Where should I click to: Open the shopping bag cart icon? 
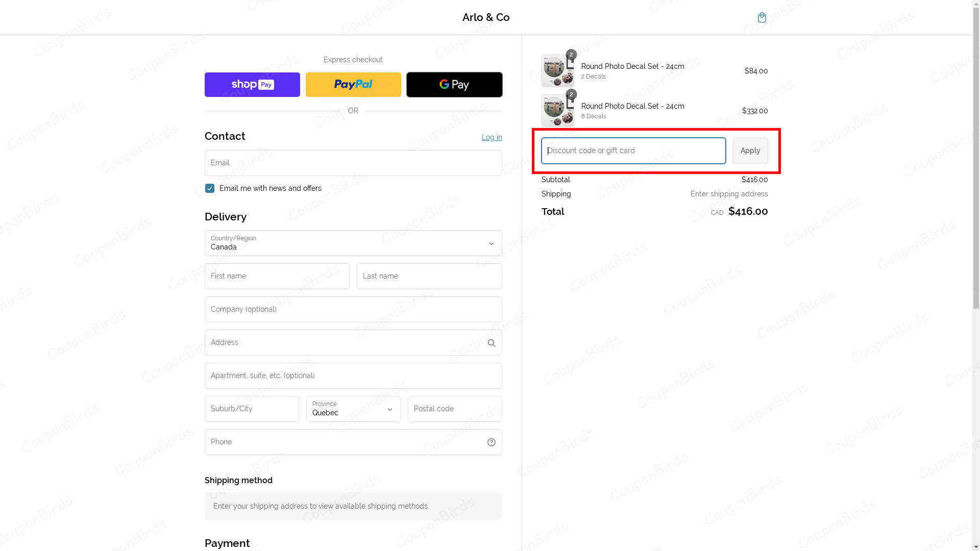click(x=762, y=17)
